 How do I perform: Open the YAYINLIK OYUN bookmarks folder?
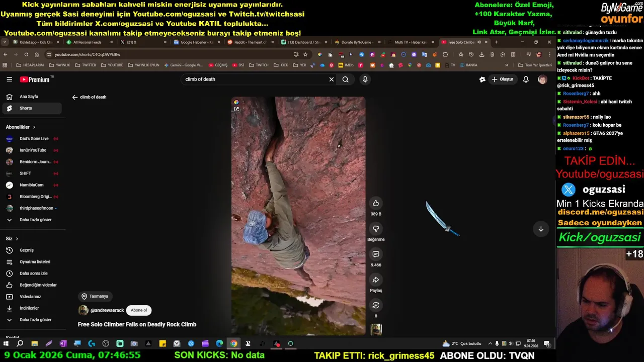(143, 65)
